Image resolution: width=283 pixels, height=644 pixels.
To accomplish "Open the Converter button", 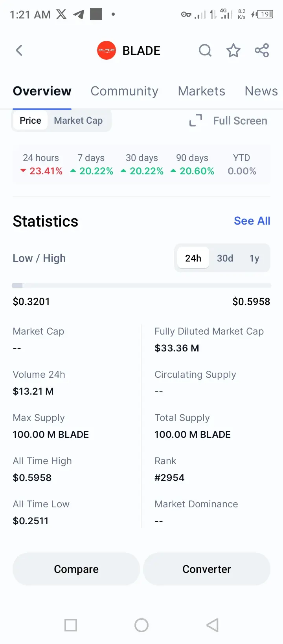I will coord(207,569).
